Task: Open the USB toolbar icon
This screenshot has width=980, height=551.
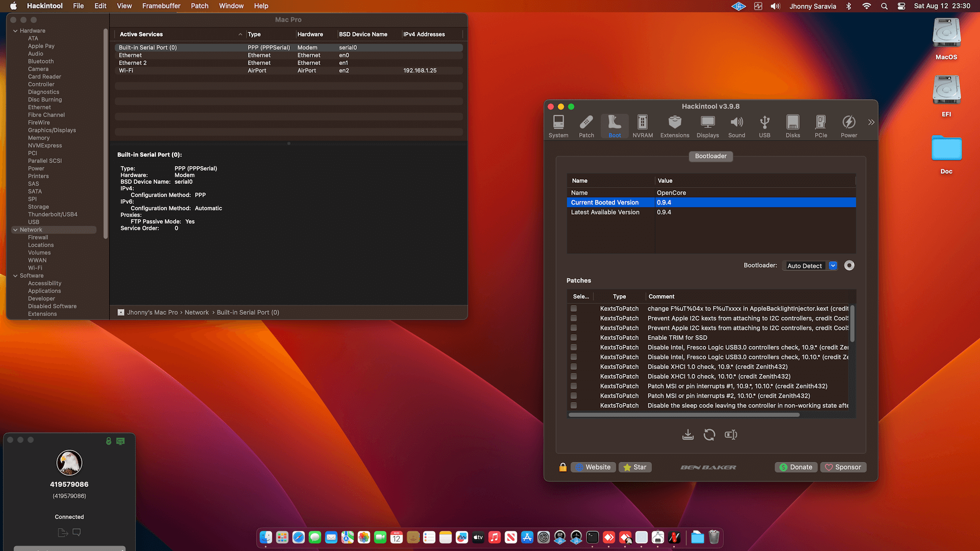Action: pyautogui.click(x=765, y=126)
